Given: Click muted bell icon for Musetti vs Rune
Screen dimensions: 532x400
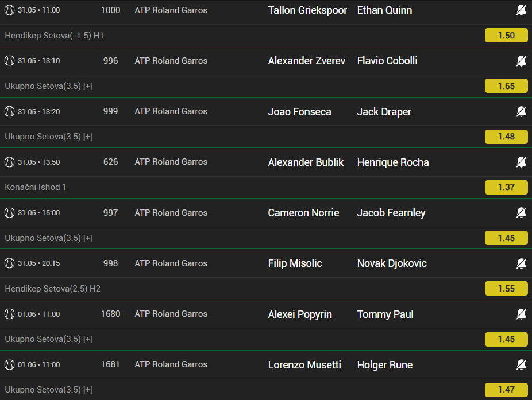Looking at the screenshot, I should pyautogui.click(x=521, y=364).
